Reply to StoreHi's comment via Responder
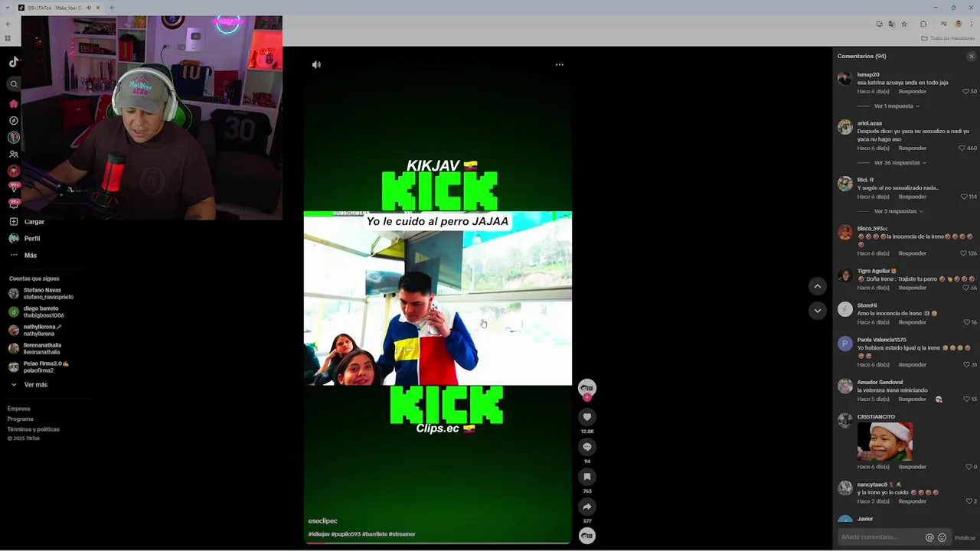 point(913,322)
